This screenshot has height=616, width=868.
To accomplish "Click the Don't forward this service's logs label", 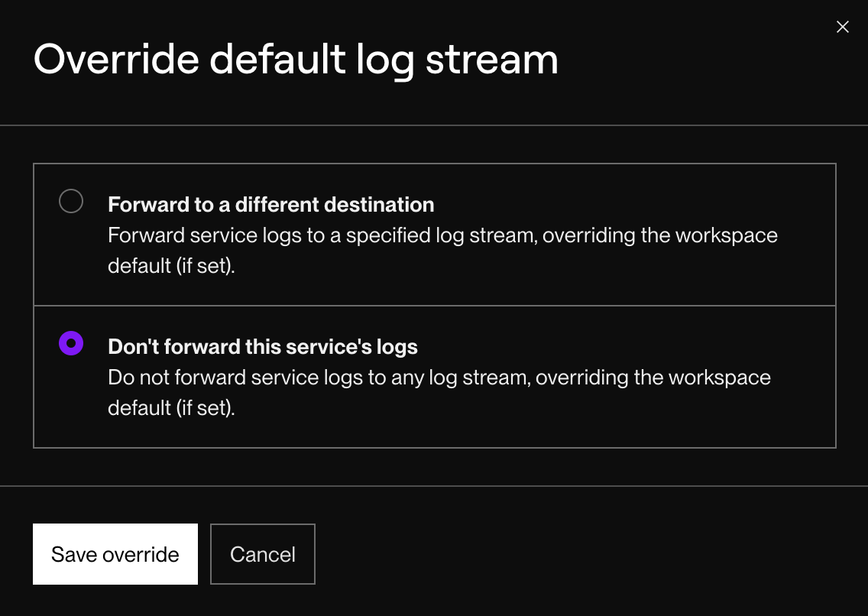I will tap(263, 346).
